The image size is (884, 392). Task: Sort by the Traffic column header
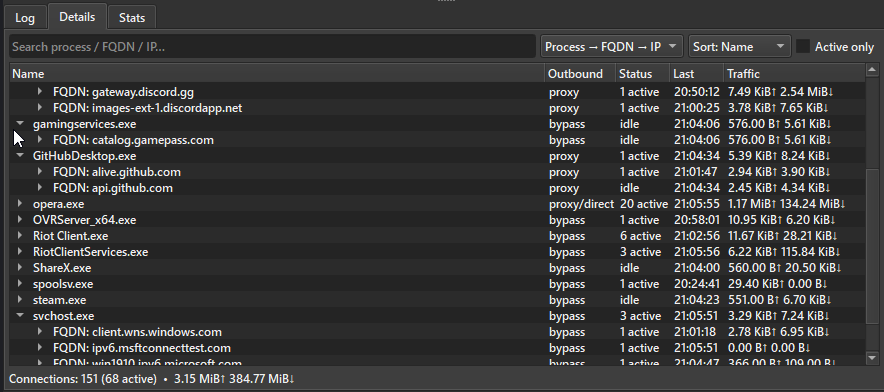[x=794, y=74]
